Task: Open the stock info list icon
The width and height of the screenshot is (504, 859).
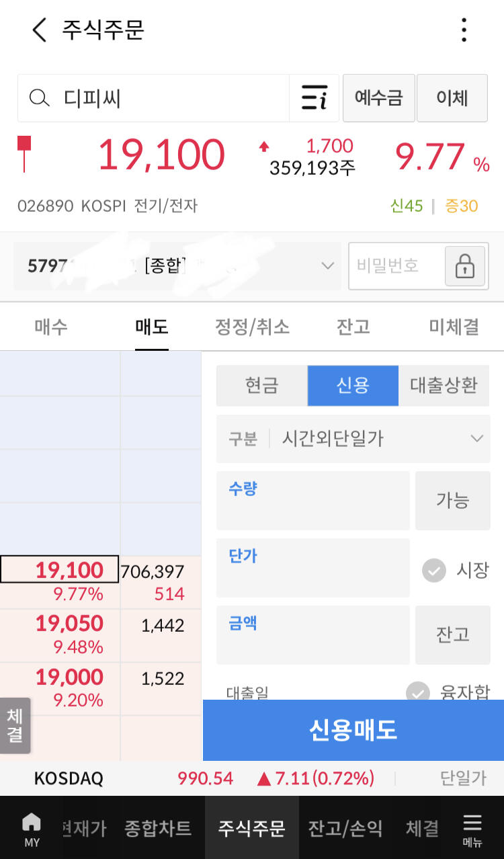Action: click(x=314, y=98)
